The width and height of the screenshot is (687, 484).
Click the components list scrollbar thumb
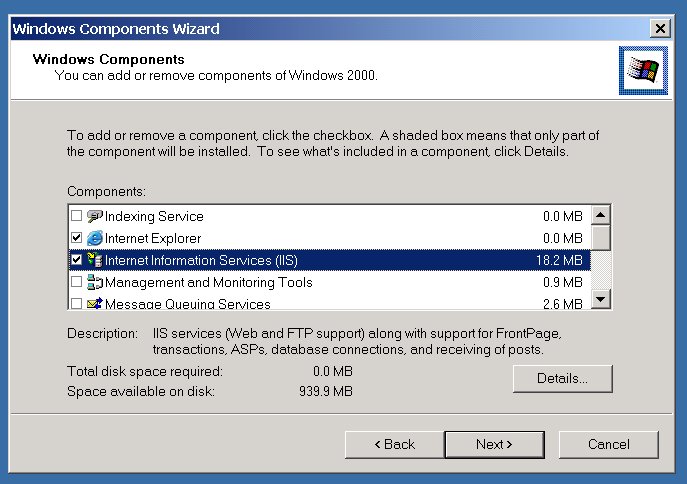pos(601,237)
